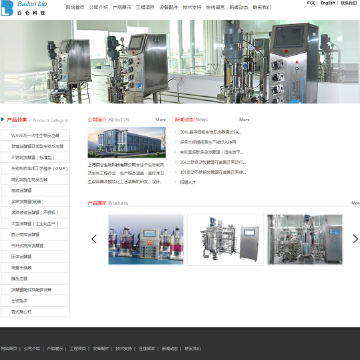Click 公司介绍 link in the dark footer
This screenshot has height=360, width=360.
click(32, 349)
